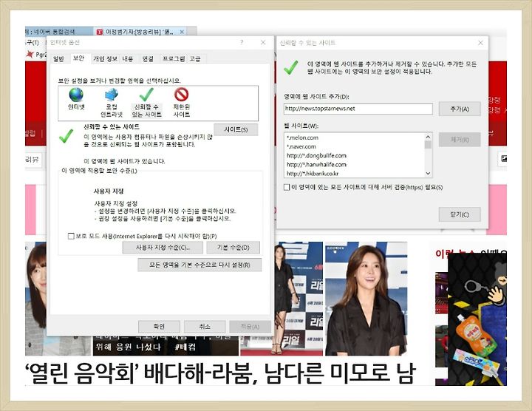Click the 닫기(C) button
The image size is (532, 411).
pos(460,214)
